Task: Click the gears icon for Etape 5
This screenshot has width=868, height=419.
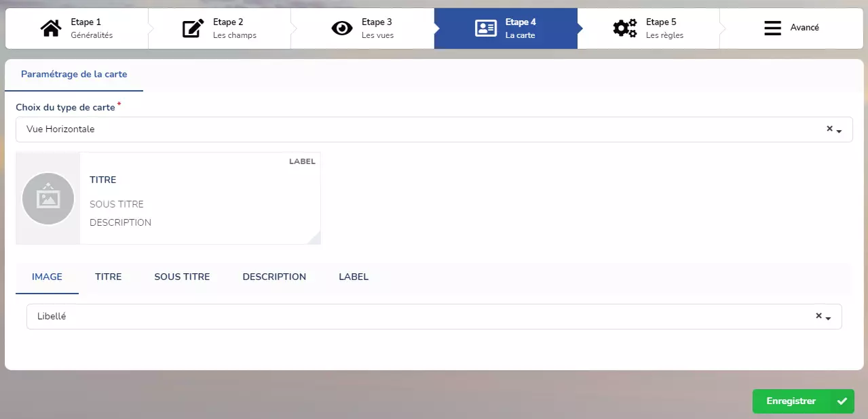Action: pos(624,28)
